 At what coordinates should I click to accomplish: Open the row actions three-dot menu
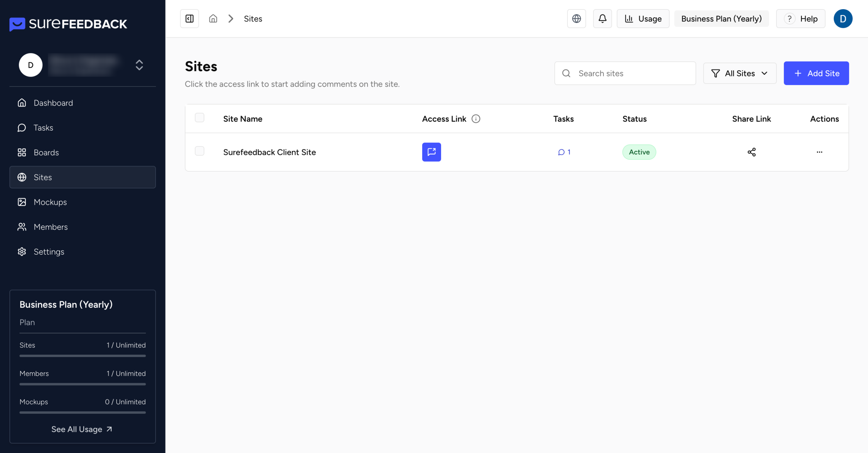pyautogui.click(x=819, y=152)
